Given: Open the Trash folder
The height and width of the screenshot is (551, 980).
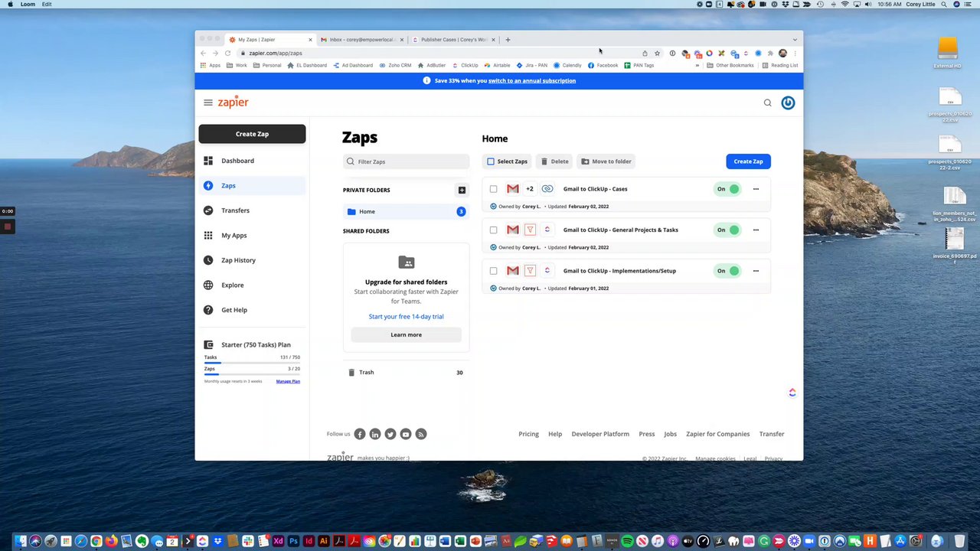Looking at the screenshot, I should click(x=406, y=372).
